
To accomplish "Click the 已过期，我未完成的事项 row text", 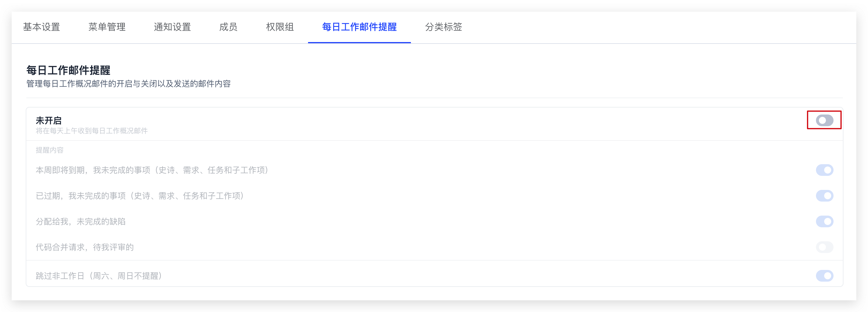I will coord(140,196).
